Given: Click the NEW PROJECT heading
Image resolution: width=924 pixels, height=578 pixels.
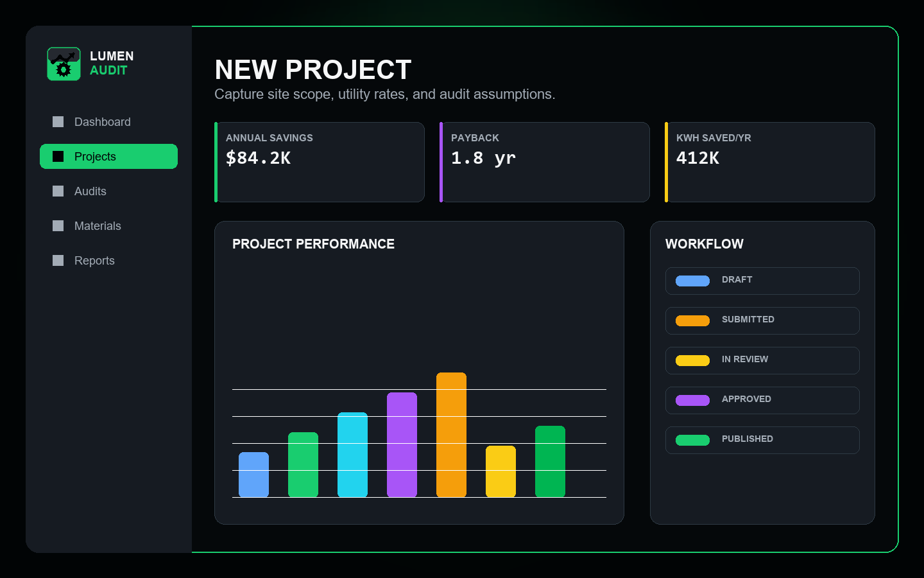Looking at the screenshot, I should (313, 69).
